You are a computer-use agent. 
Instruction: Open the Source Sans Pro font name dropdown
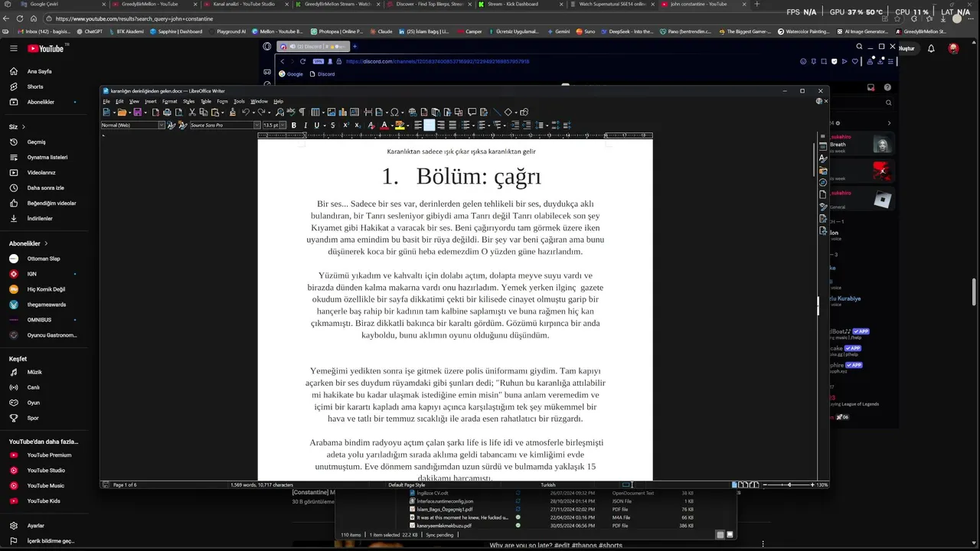[256, 125]
